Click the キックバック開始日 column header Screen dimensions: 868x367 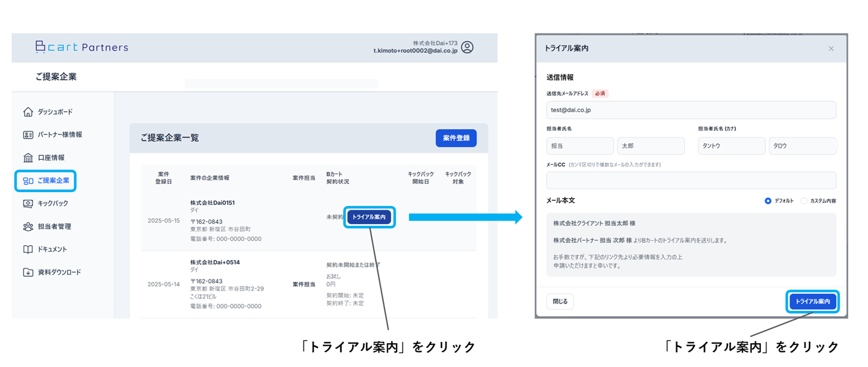(420, 178)
